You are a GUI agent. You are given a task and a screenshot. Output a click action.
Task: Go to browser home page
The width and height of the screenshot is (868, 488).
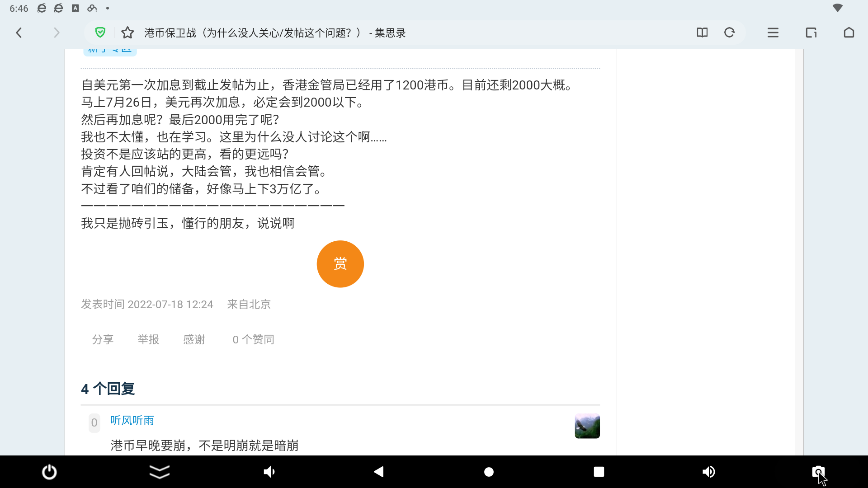[x=849, y=33]
